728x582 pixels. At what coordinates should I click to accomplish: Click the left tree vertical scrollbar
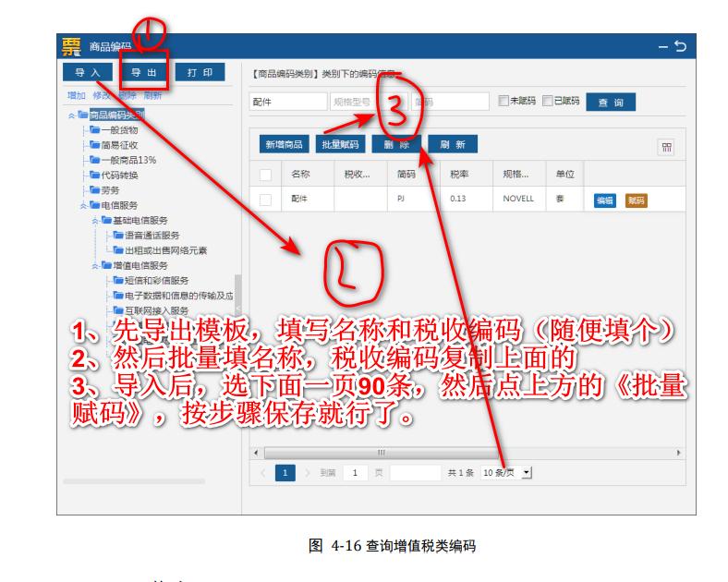[x=237, y=297]
